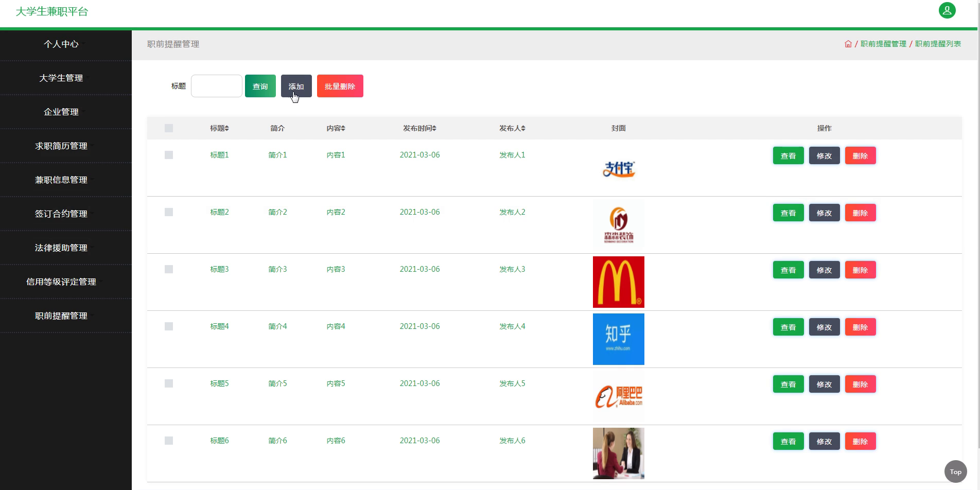The width and height of the screenshot is (980, 490).
Task: Click the 添加 button
Action: (x=296, y=86)
